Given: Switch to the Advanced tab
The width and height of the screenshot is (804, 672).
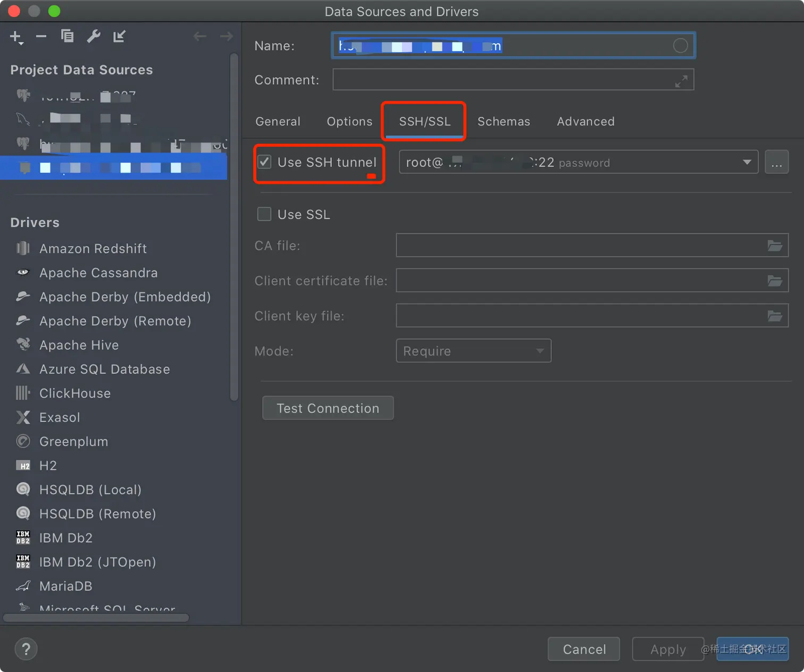Looking at the screenshot, I should (585, 121).
